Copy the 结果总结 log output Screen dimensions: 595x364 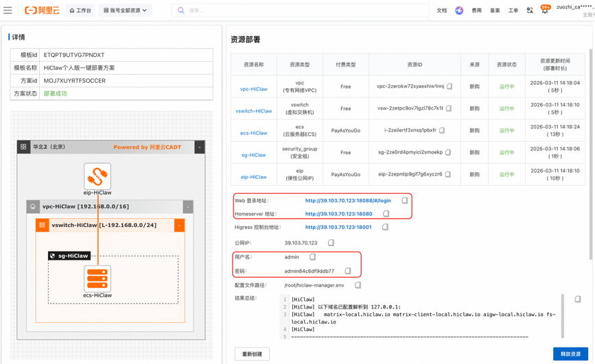coord(578,299)
